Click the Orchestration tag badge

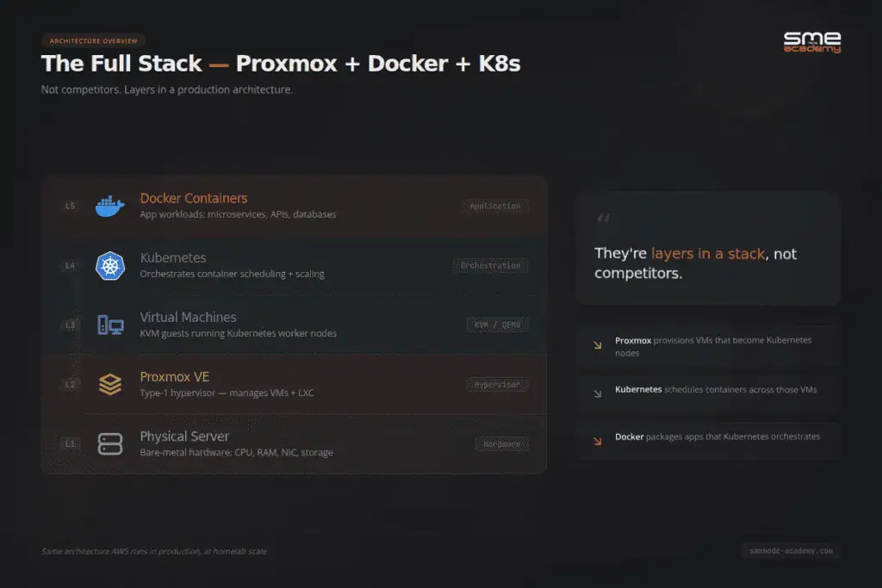490,265
